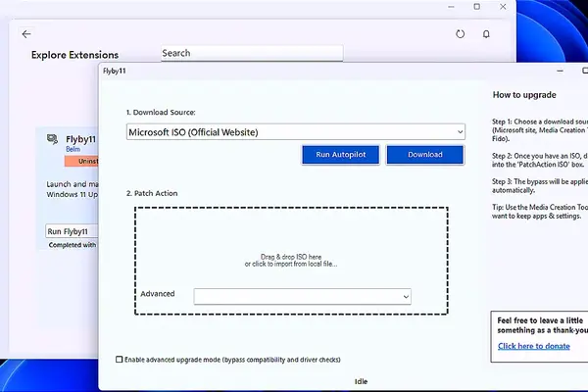The image size is (588, 392).
Task: Open notifications bell in background window
Action: point(486,34)
